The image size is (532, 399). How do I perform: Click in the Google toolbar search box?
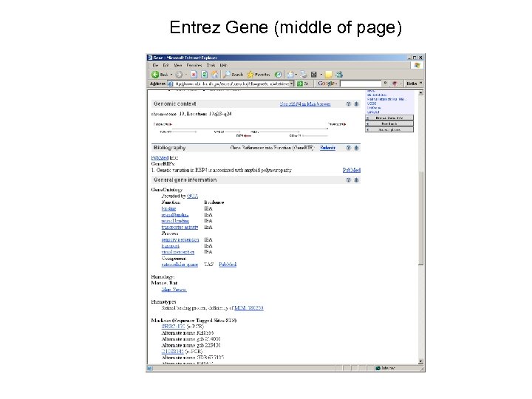[x=361, y=83]
